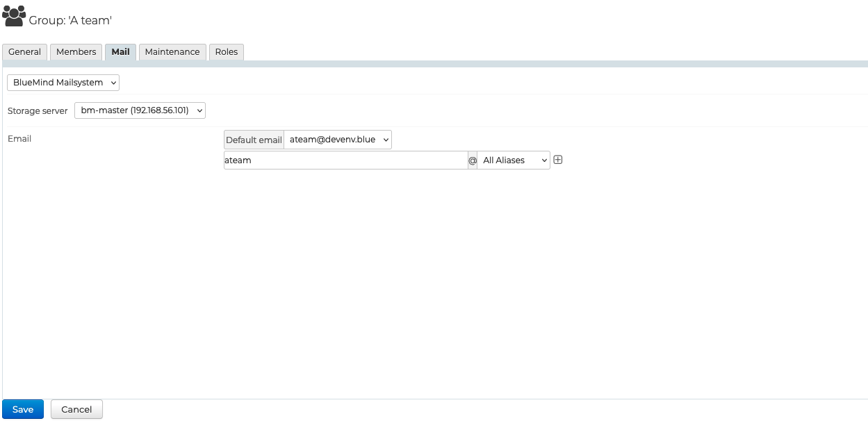Click the 'Storage server' label

tap(38, 111)
